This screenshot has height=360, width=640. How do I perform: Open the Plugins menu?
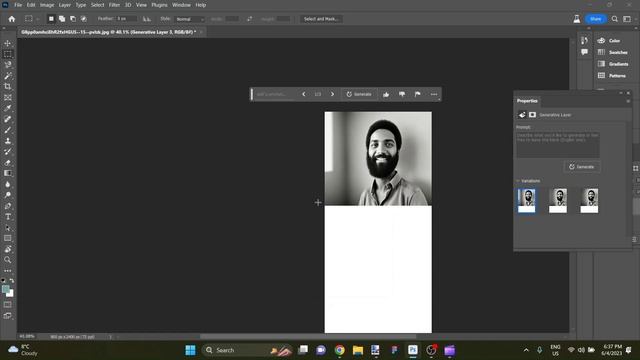tap(159, 5)
